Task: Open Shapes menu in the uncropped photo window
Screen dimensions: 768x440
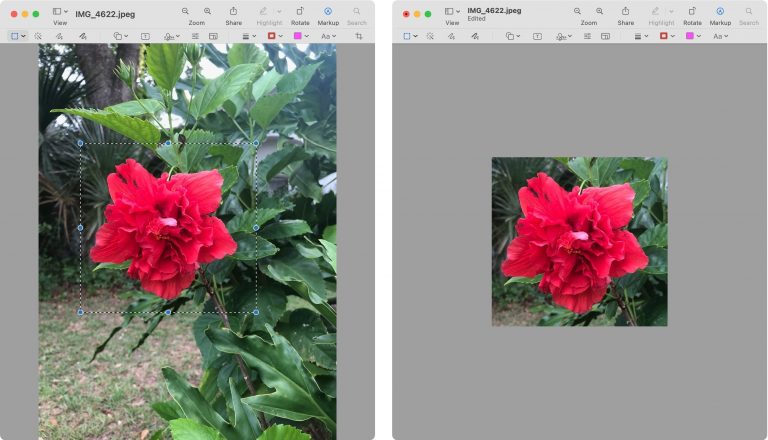Action: click(120, 36)
